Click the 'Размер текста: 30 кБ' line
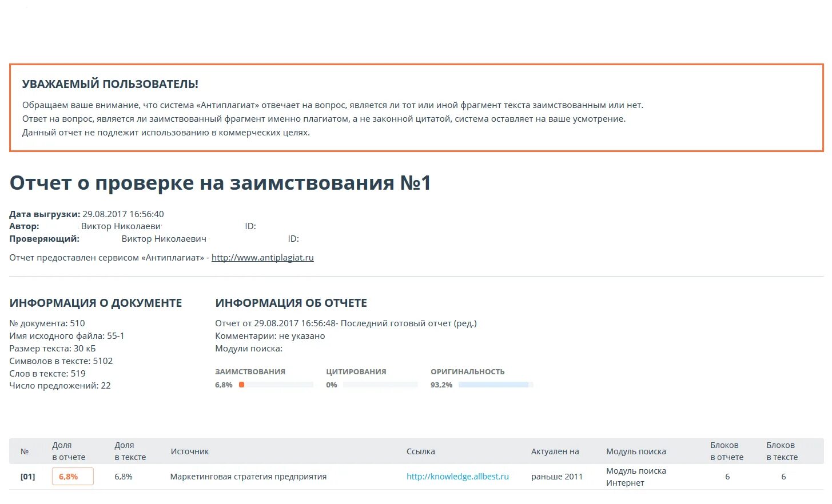Screen dimensions: 832x504 click(53, 349)
